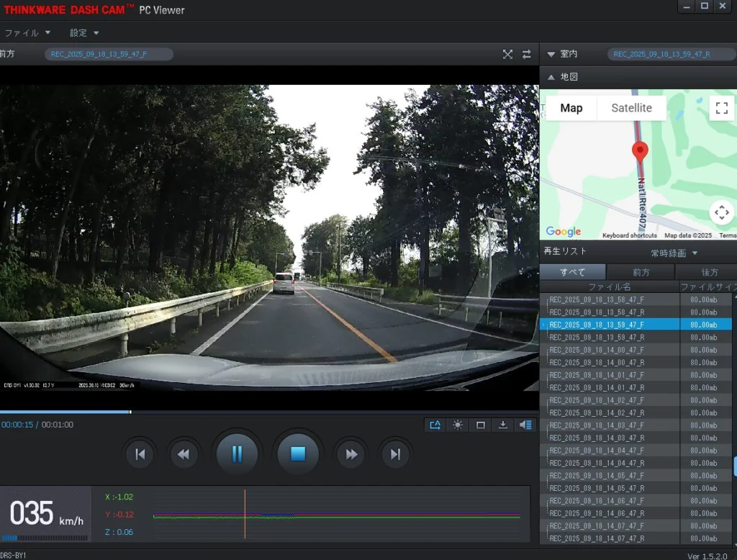This screenshot has height=560, width=737.
Task: Click the 035 km/h speed readout
Action: (x=46, y=513)
